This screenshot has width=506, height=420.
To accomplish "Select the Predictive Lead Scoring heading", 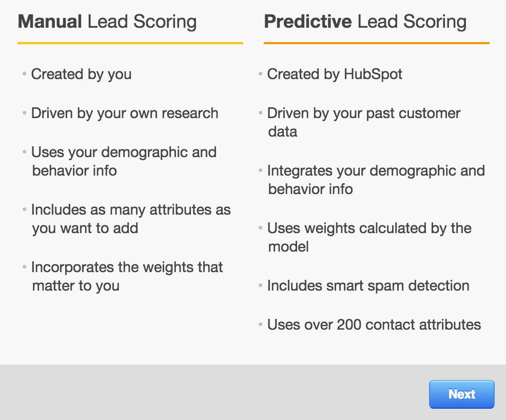I will [x=365, y=22].
